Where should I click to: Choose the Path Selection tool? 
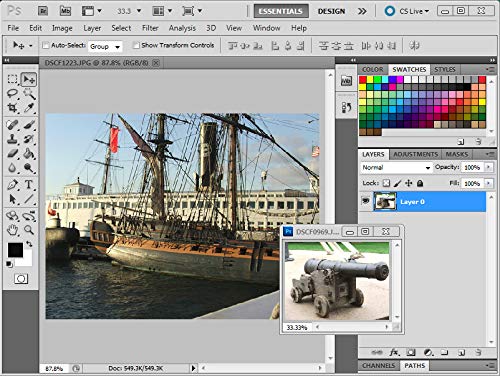[x=12, y=199]
